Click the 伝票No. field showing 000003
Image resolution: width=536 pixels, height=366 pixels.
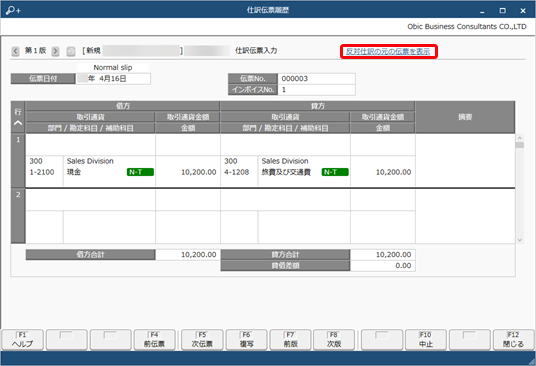[317, 79]
